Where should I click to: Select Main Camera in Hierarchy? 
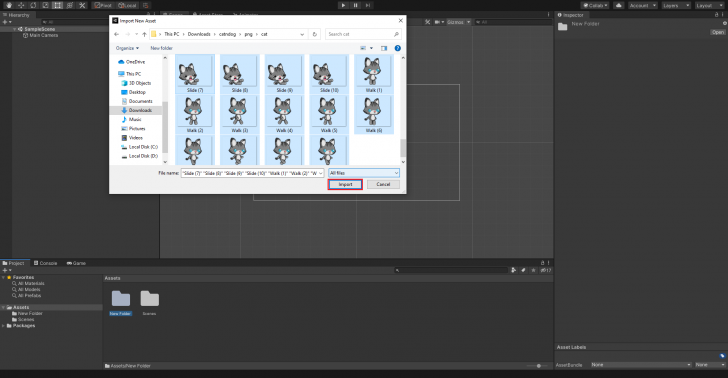pyautogui.click(x=43, y=35)
